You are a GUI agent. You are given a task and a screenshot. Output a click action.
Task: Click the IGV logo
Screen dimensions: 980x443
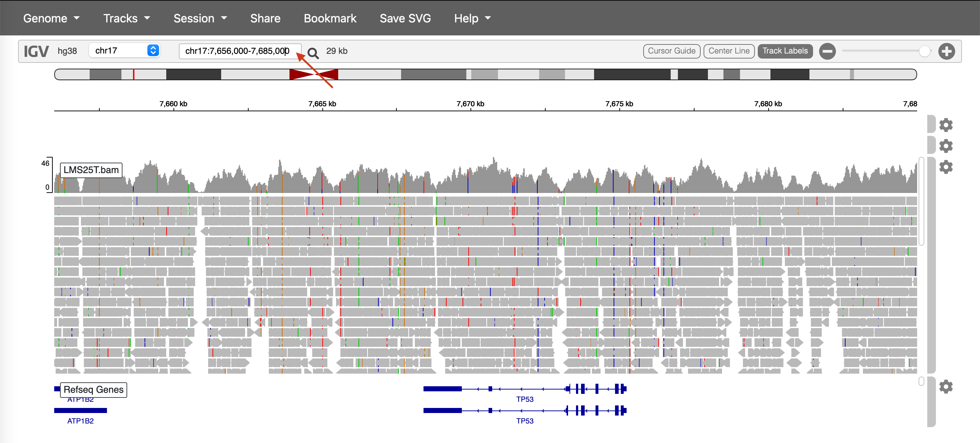coord(36,51)
